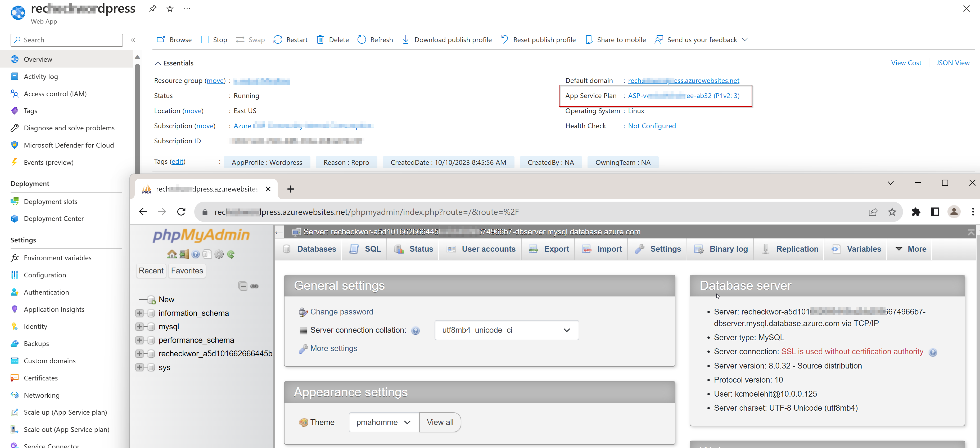
Task: Collapse phpMyAdmin top menu arrow
Action: [x=971, y=232]
